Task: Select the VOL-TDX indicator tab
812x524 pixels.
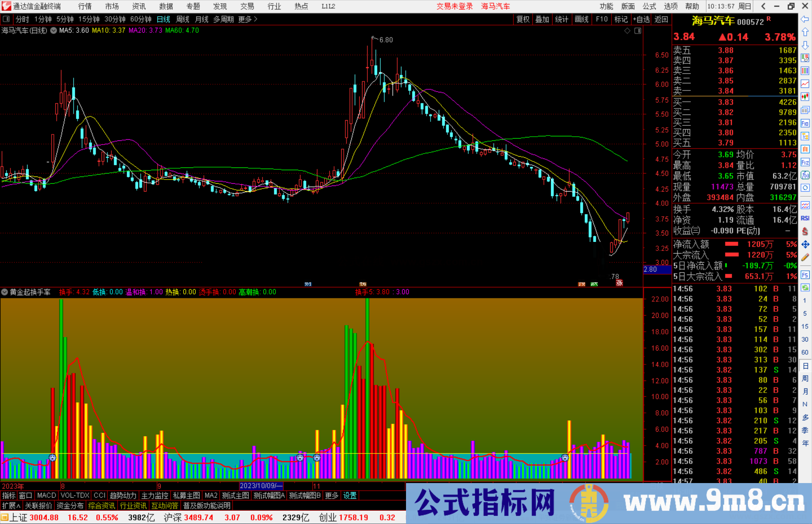Action: click(75, 495)
